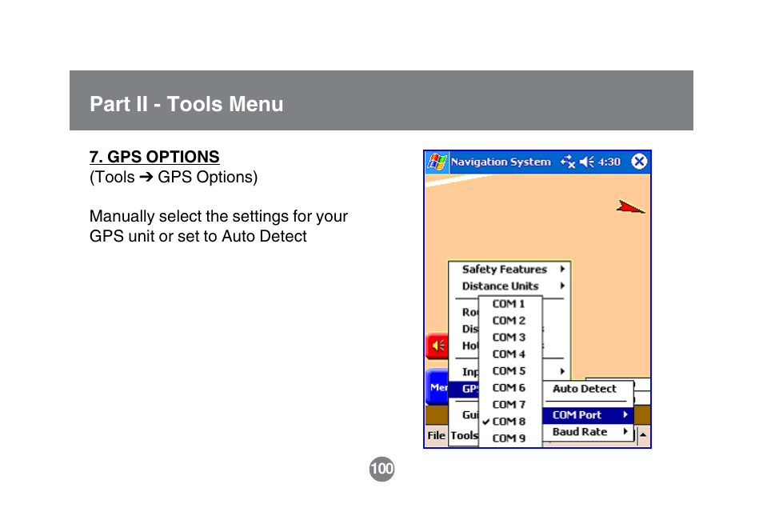Select the checked COM 8 port
The width and height of the screenshot is (763, 532).
click(510, 422)
